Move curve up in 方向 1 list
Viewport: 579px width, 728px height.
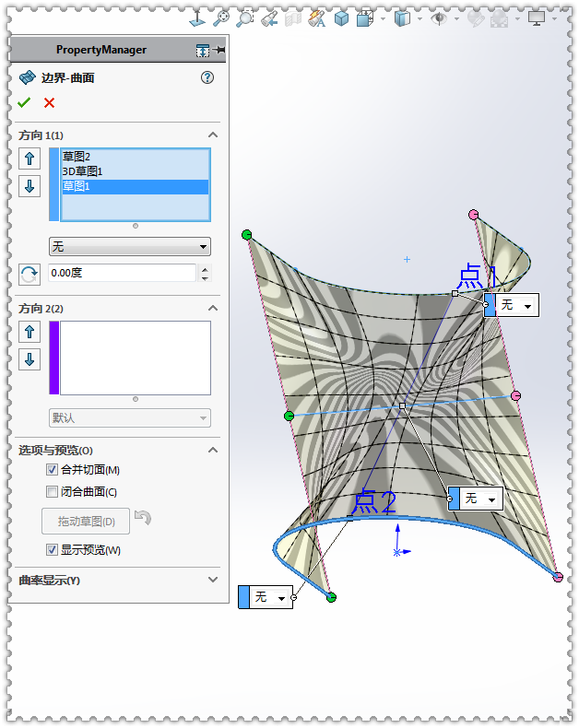(30, 159)
